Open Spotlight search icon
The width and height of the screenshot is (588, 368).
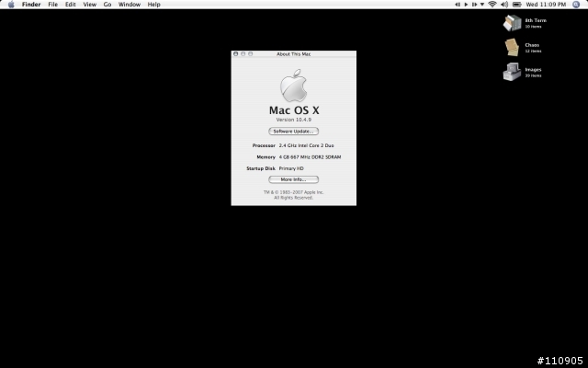[576, 5]
